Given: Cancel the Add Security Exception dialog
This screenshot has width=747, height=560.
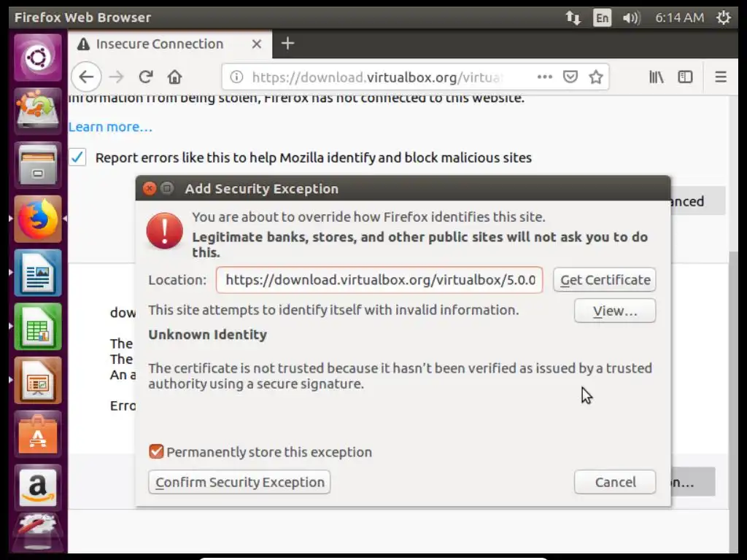Looking at the screenshot, I should [x=615, y=482].
